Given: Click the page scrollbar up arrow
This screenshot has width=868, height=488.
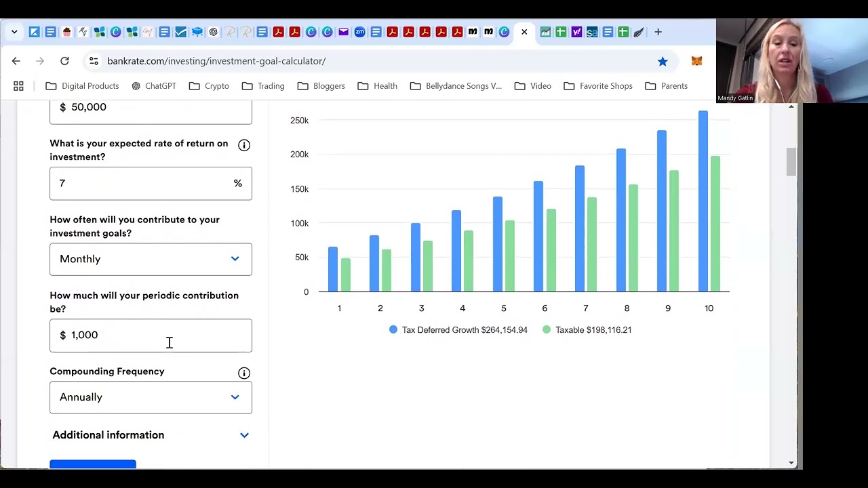Looking at the screenshot, I should pos(791,107).
